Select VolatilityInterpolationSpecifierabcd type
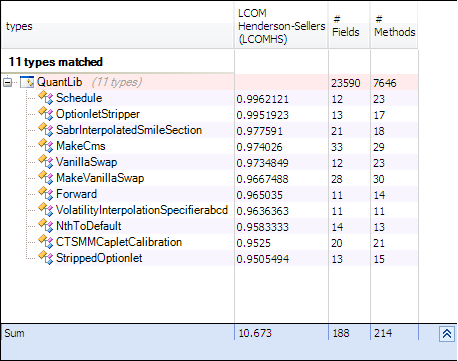This screenshot has width=458, height=361. point(142,210)
